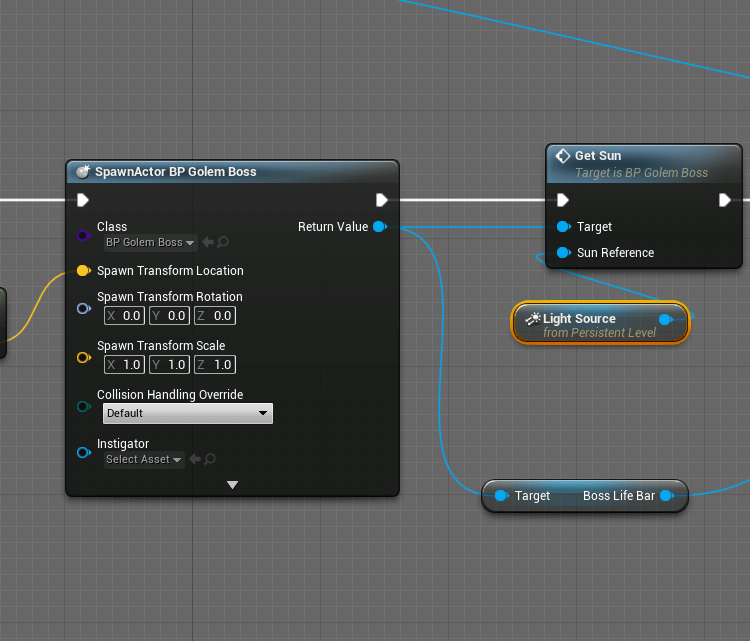Screen dimensions: 750x641
Task: Click the Boss Life Bar output pin
Action: point(666,496)
